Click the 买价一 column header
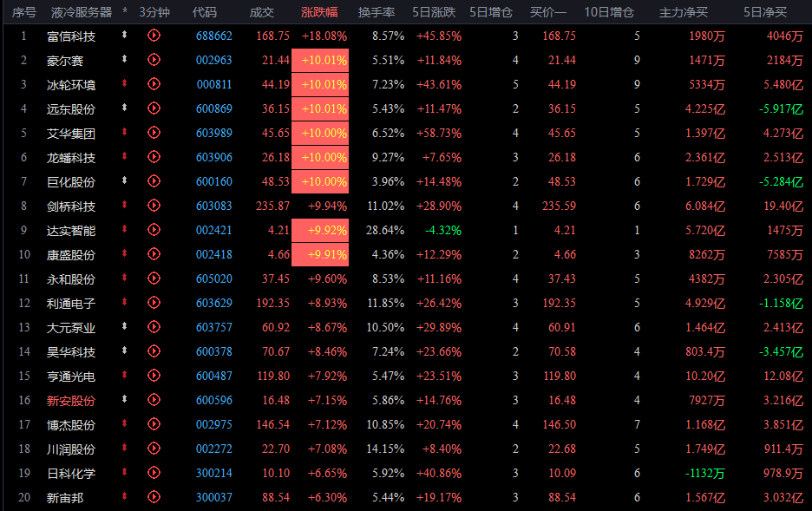The height and width of the screenshot is (511, 812). click(x=548, y=12)
